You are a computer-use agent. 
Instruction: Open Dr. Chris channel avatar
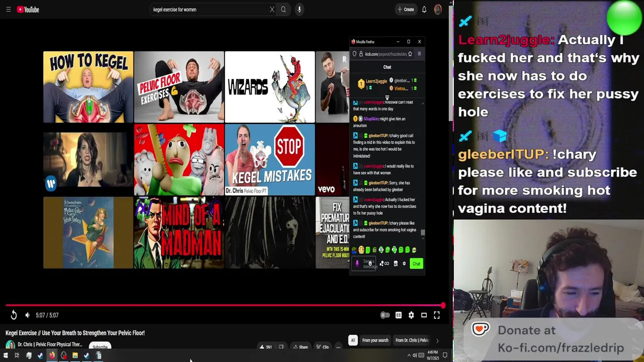click(x=10, y=345)
